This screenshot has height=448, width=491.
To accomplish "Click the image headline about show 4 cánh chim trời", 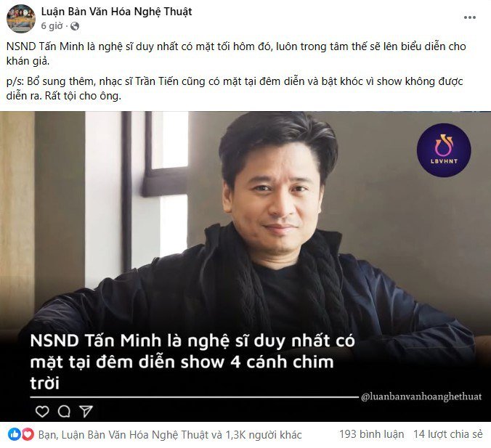I will (192, 362).
